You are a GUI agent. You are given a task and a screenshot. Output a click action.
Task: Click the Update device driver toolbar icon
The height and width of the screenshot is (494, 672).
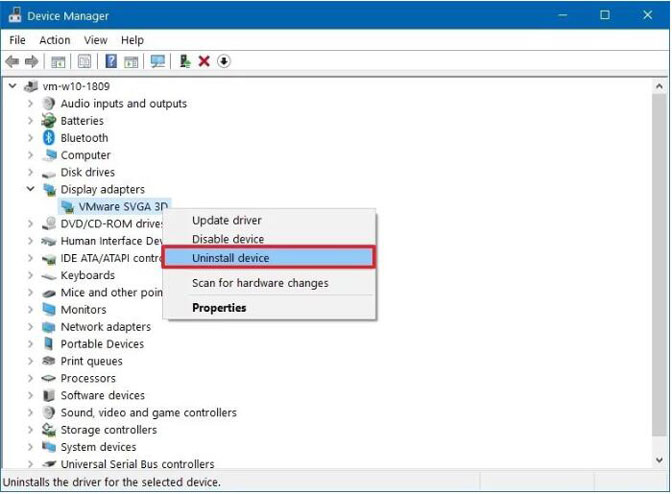(x=185, y=62)
